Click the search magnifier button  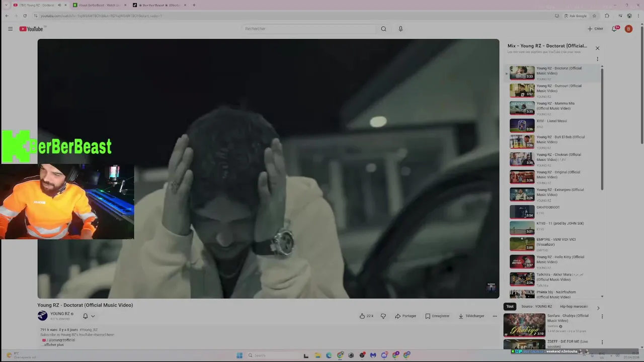383,29
